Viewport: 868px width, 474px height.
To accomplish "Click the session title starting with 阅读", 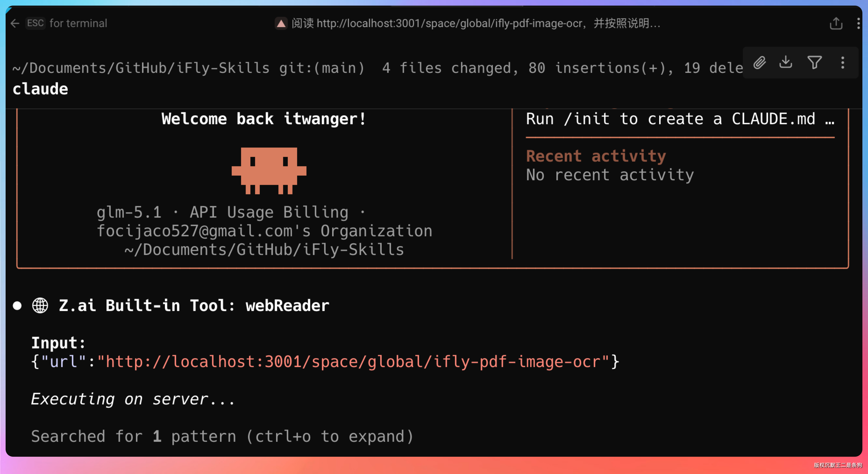I will tap(475, 23).
